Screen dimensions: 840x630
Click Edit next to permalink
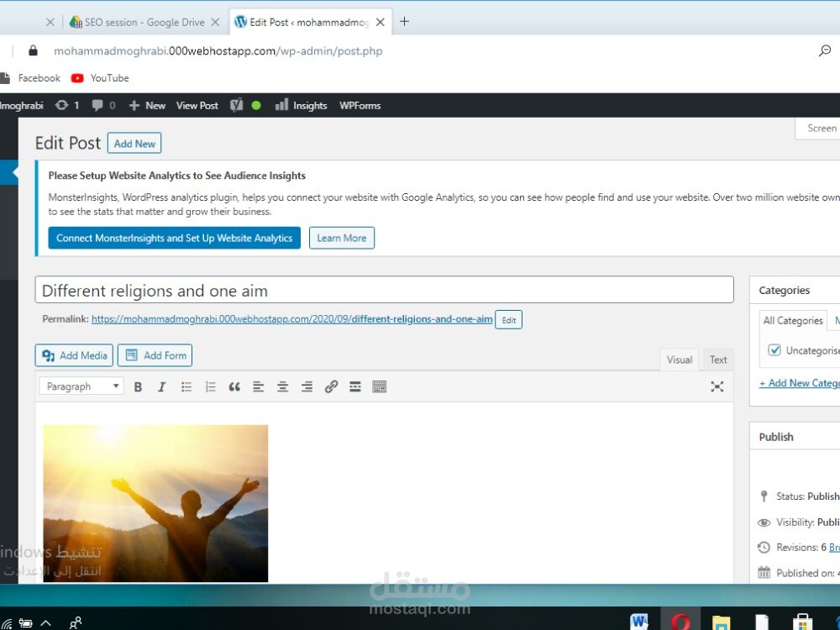(x=508, y=320)
